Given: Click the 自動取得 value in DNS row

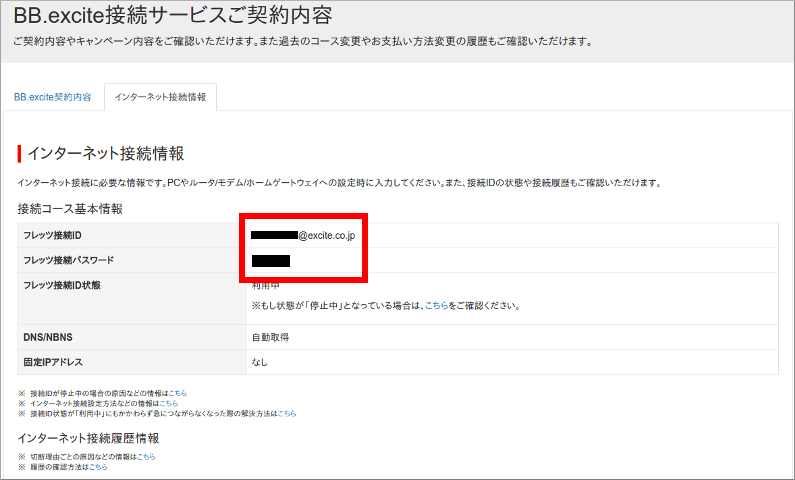Looking at the screenshot, I should click(x=270, y=337).
